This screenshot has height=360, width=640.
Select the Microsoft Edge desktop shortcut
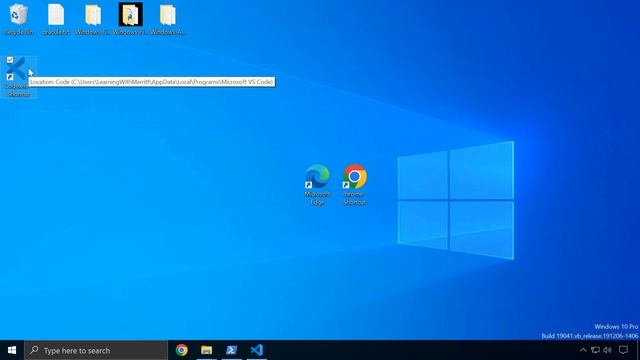(317, 185)
